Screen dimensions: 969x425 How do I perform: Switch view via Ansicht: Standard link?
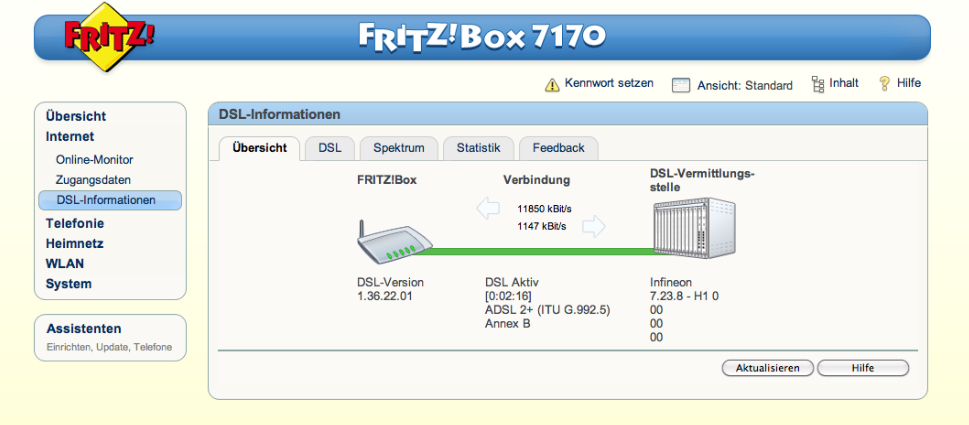(x=745, y=86)
